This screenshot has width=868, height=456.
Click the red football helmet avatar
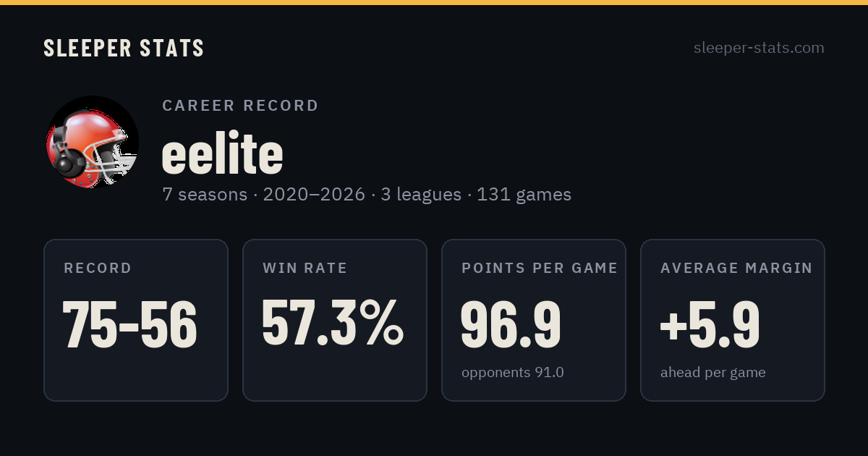(x=93, y=142)
